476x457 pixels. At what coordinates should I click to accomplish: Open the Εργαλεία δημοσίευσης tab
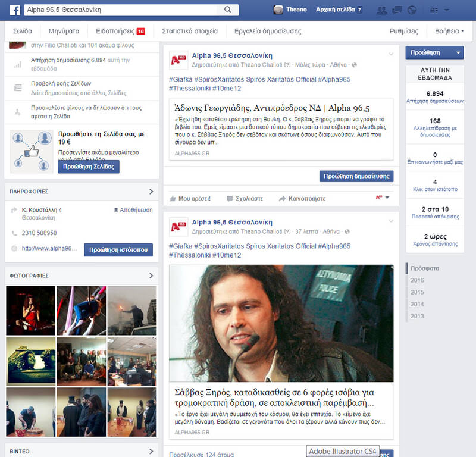(x=268, y=31)
